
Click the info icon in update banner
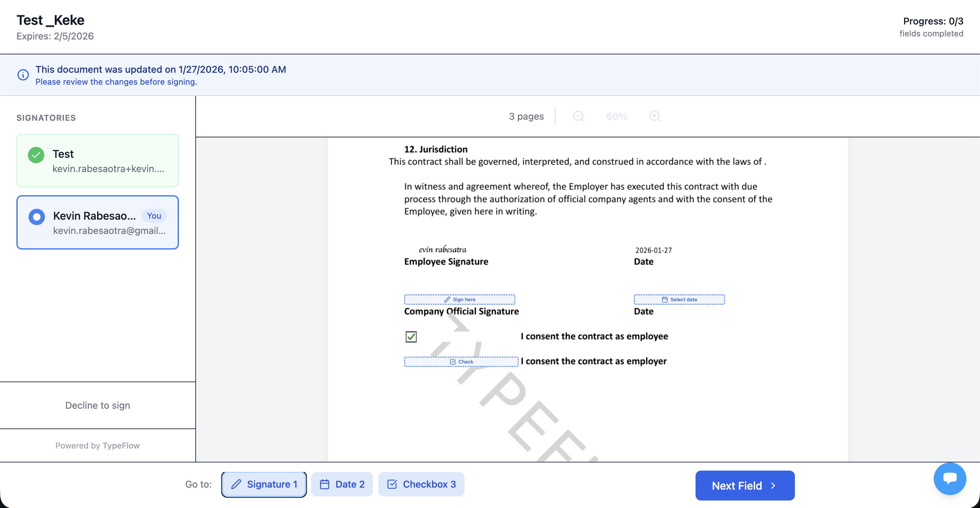[x=23, y=75]
